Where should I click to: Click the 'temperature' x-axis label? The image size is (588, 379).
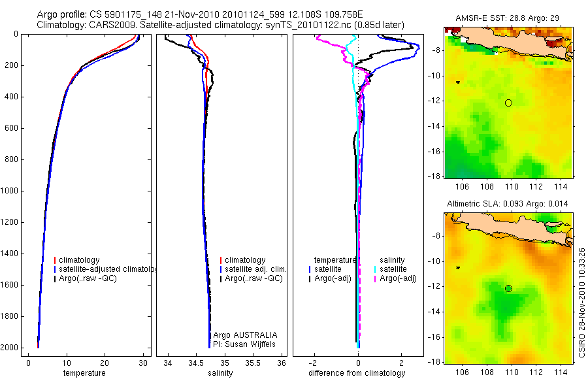click(x=84, y=373)
